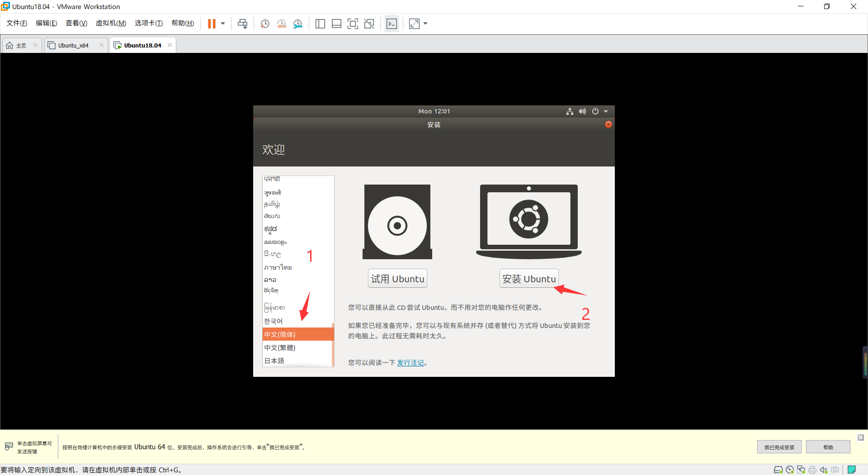
Task: Revert to snapshot using the orange arrow clock icon
Action: point(281,24)
